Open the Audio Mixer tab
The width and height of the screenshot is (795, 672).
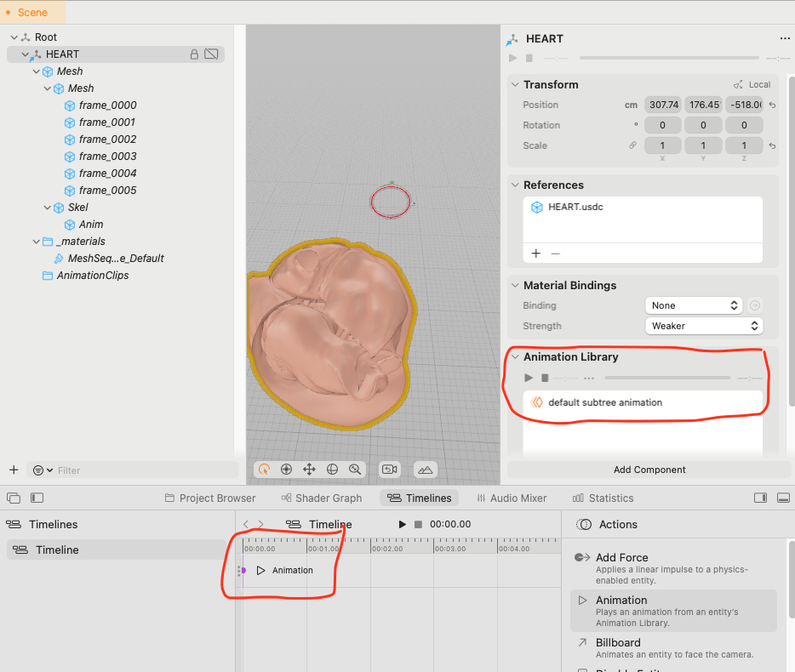click(511, 498)
